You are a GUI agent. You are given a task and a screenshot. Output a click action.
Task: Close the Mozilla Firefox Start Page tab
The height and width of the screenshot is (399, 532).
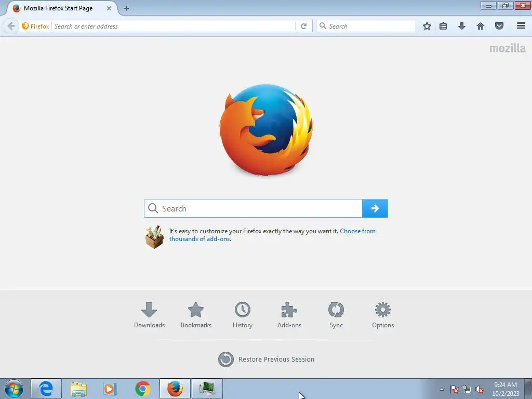pyautogui.click(x=109, y=8)
